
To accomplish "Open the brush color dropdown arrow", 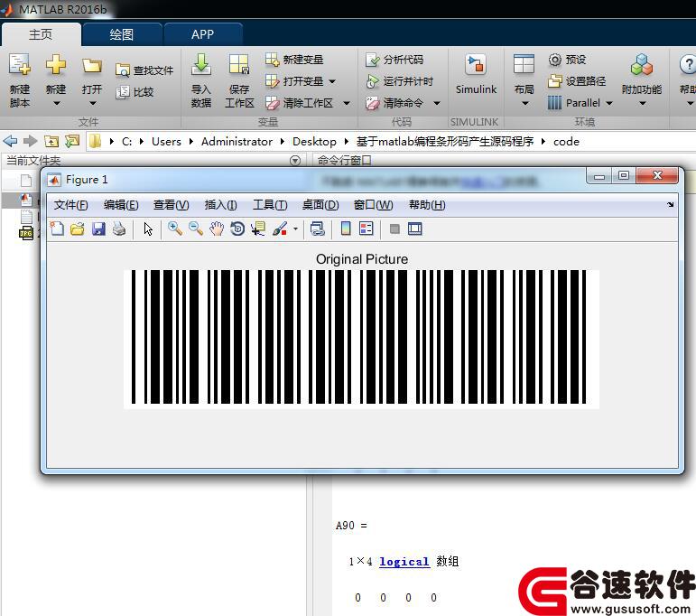I will coord(295,229).
